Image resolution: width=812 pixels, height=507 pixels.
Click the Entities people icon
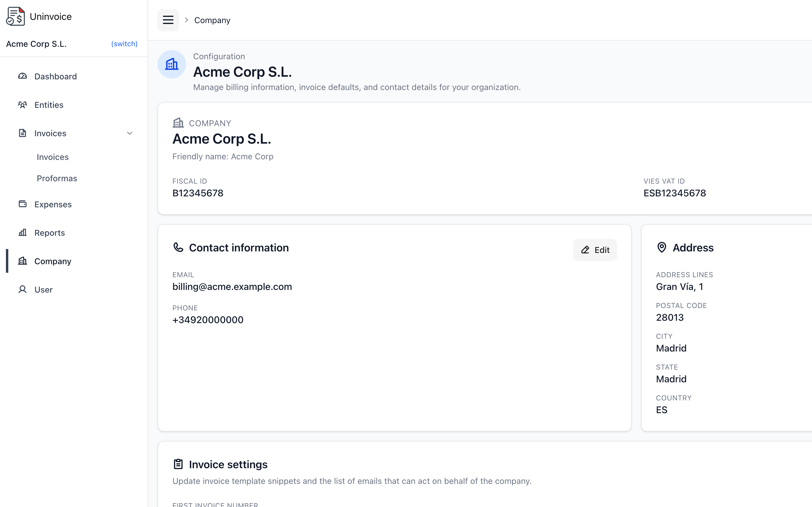coord(23,105)
